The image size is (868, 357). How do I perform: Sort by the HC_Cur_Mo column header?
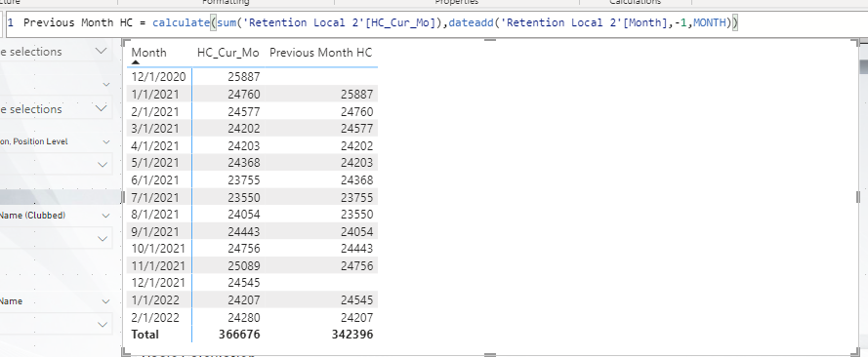(x=228, y=53)
